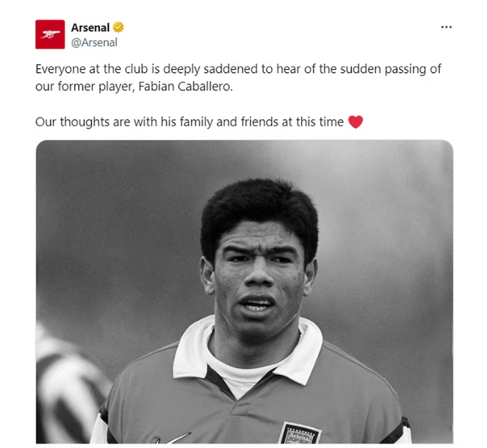Click the white collar in the photo

pyautogui.click(x=248, y=350)
